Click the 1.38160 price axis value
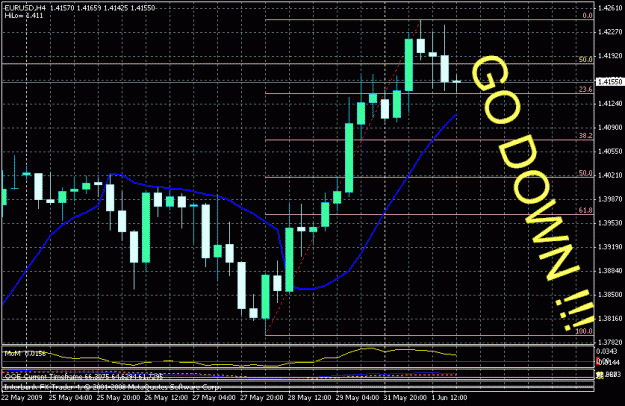Screen dimensions: 625x406 (x=610, y=319)
